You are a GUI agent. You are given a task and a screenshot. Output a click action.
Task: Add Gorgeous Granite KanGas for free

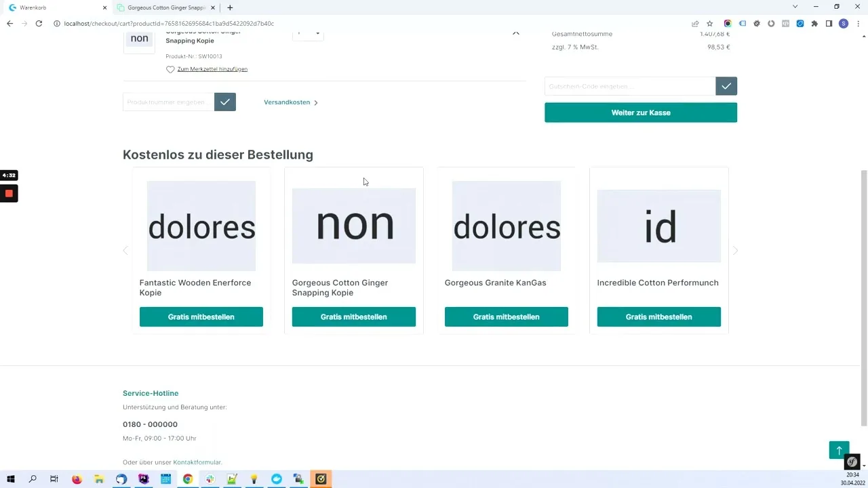tap(507, 317)
